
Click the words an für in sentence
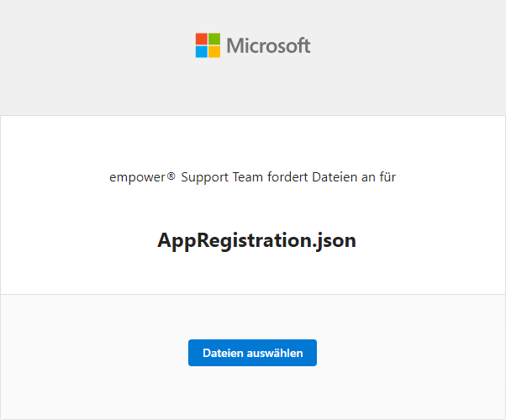point(378,177)
